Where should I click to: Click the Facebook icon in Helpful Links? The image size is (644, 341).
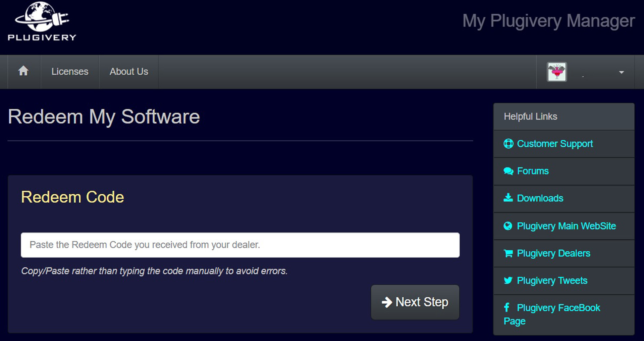[507, 307]
